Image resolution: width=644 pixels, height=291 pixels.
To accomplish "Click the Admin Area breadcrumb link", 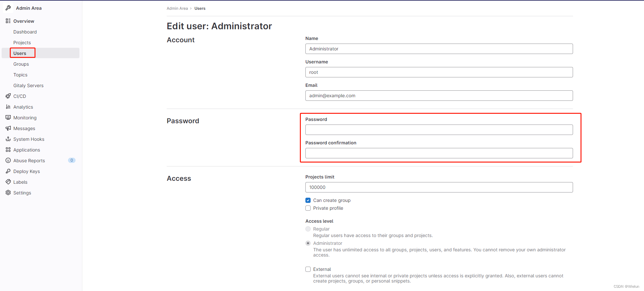I will point(177,8).
